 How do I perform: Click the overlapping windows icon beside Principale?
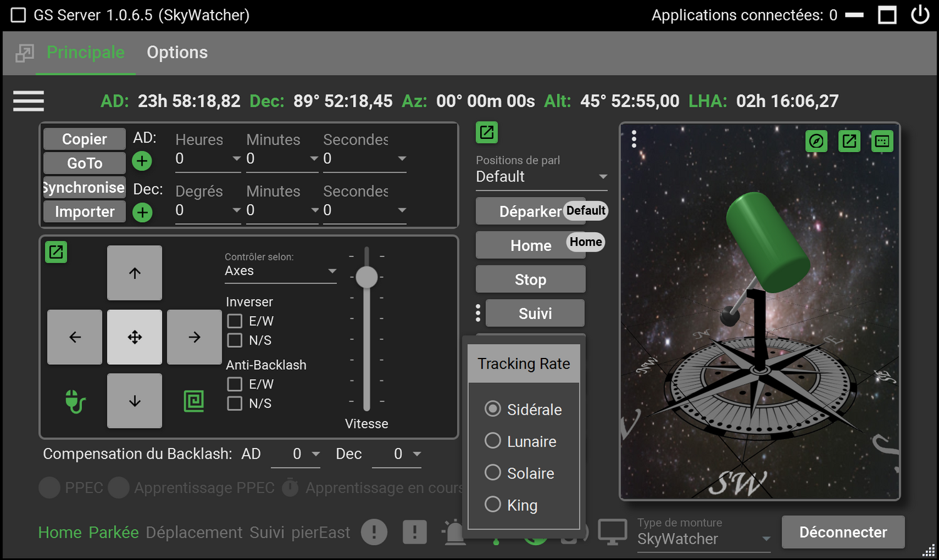(x=24, y=53)
